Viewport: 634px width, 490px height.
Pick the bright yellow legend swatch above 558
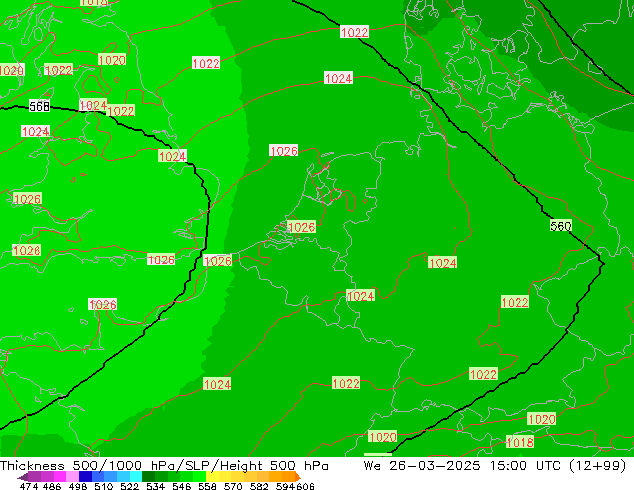pos(212,476)
